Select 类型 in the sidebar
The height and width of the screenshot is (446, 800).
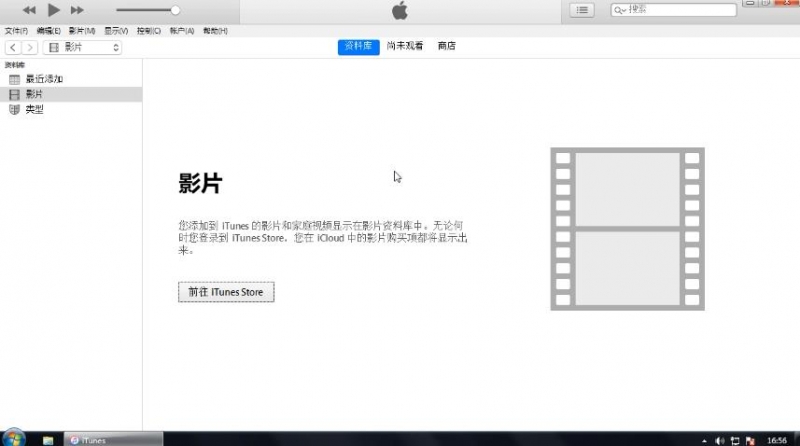click(71, 110)
